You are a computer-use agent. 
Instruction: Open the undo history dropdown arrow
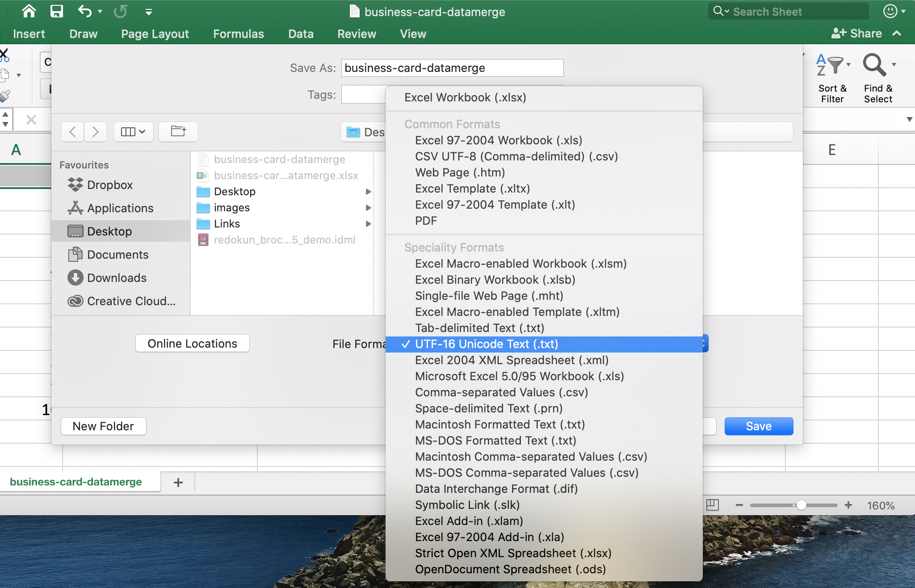click(x=100, y=12)
